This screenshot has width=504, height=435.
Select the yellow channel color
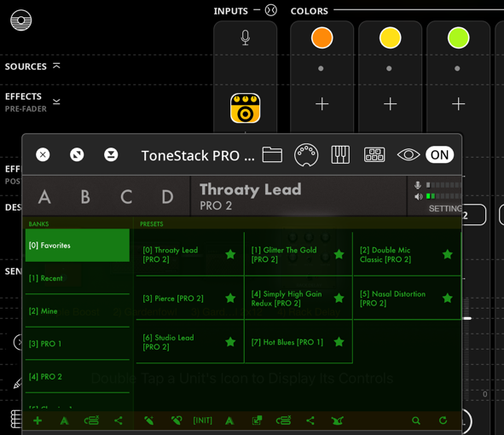point(390,38)
